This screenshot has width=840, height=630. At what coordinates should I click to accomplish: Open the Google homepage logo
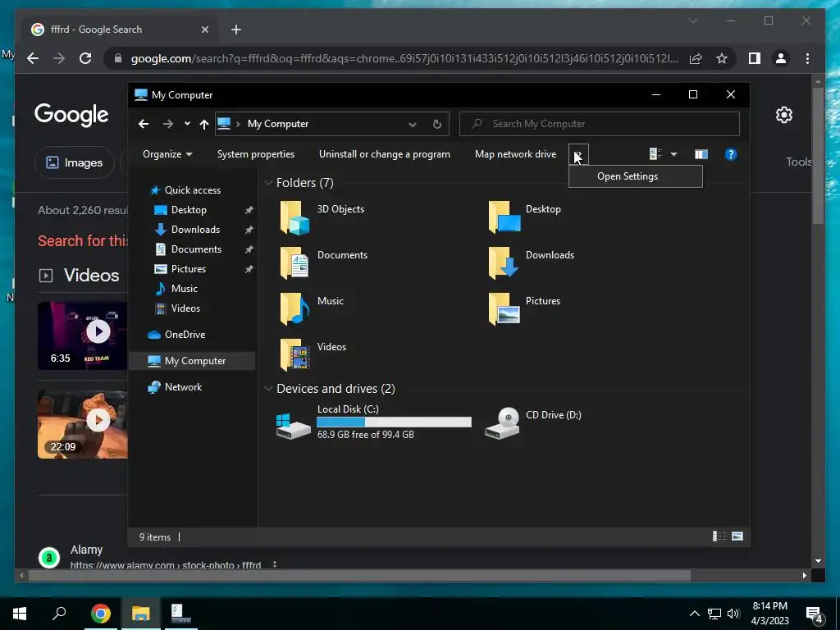coord(71,115)
